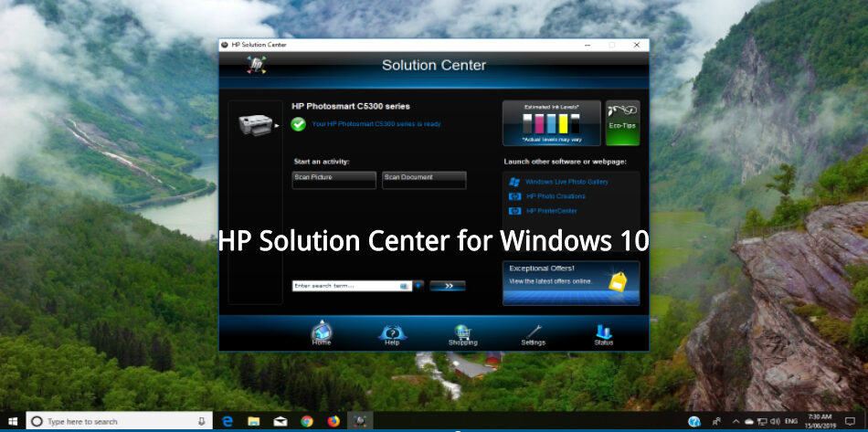Open the Help icon in Solution Center
This screenshot has width=868, height=432.
tap(392, 334)
